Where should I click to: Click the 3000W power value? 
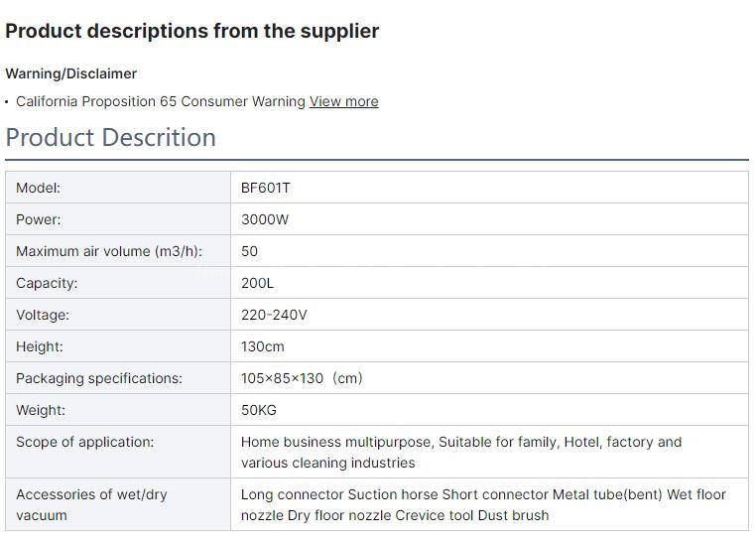265,219
